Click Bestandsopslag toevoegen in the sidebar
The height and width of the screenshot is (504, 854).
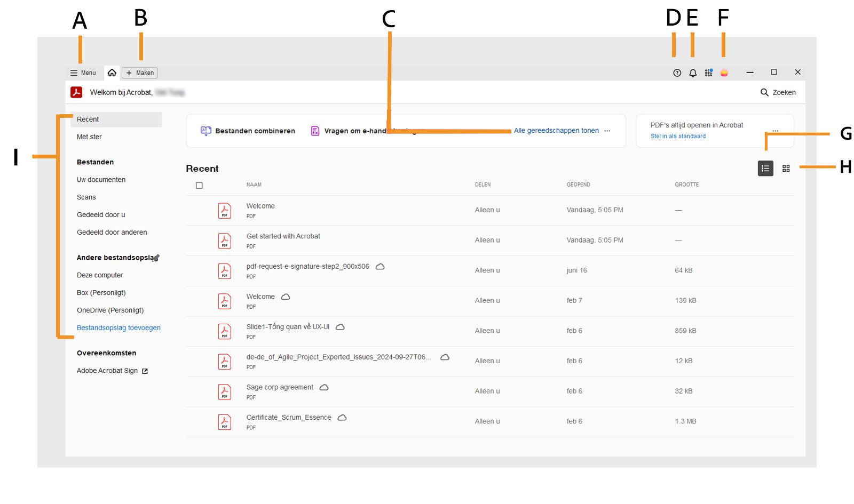coord(118,327)
